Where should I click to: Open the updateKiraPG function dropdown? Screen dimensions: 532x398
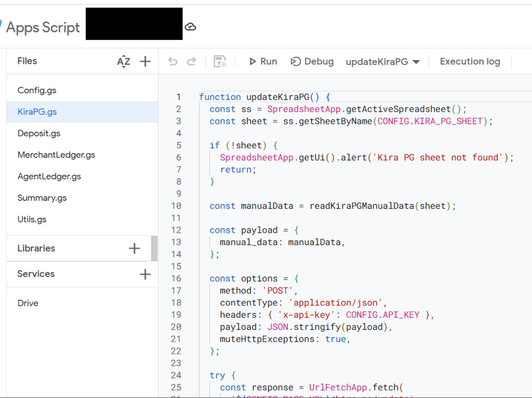click(383, 62)
